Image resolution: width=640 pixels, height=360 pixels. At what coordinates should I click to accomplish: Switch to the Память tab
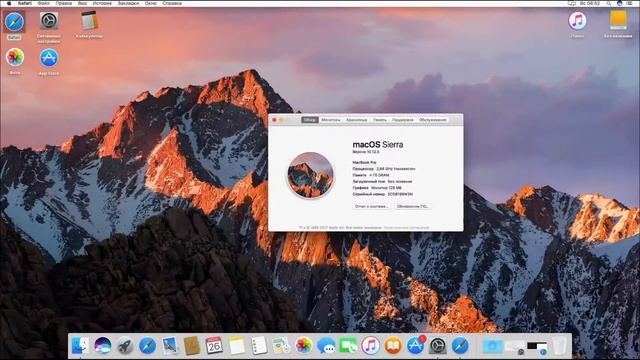(x=380, y=120)
